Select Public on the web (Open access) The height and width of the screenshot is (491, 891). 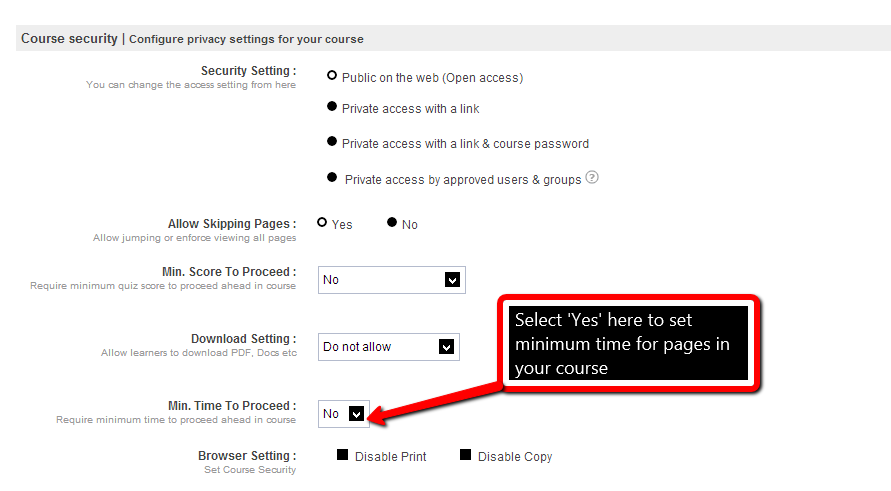click(x=332, y=76)
